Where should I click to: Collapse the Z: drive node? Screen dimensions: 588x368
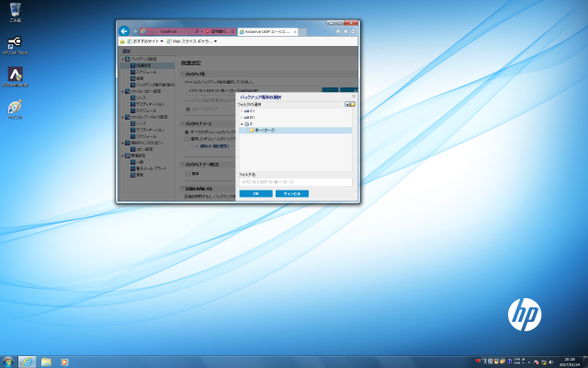[x=243, y=123]
